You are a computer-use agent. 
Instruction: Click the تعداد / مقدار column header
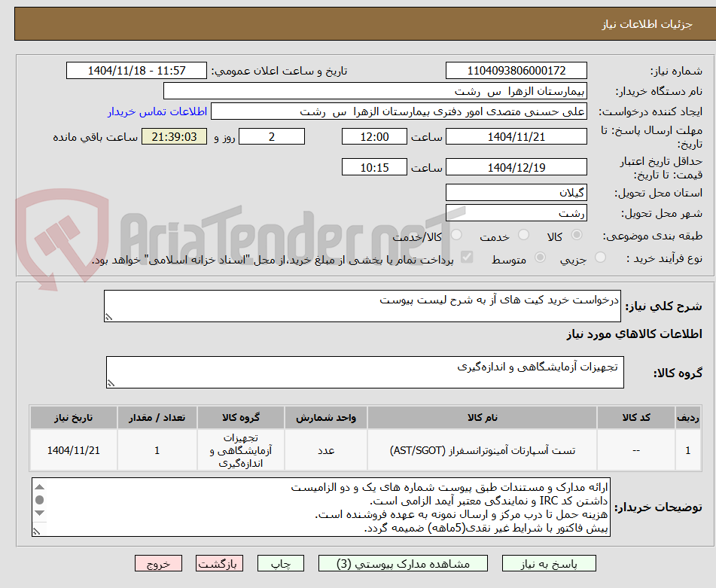[157, 418]
